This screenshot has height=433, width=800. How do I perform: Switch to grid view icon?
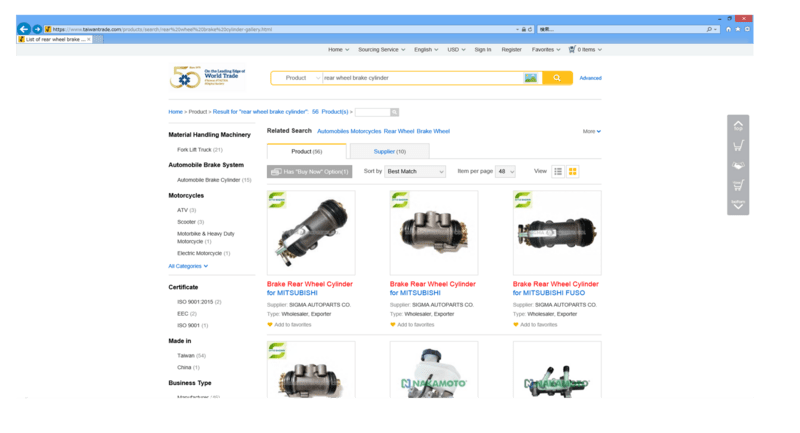(572, 171)
